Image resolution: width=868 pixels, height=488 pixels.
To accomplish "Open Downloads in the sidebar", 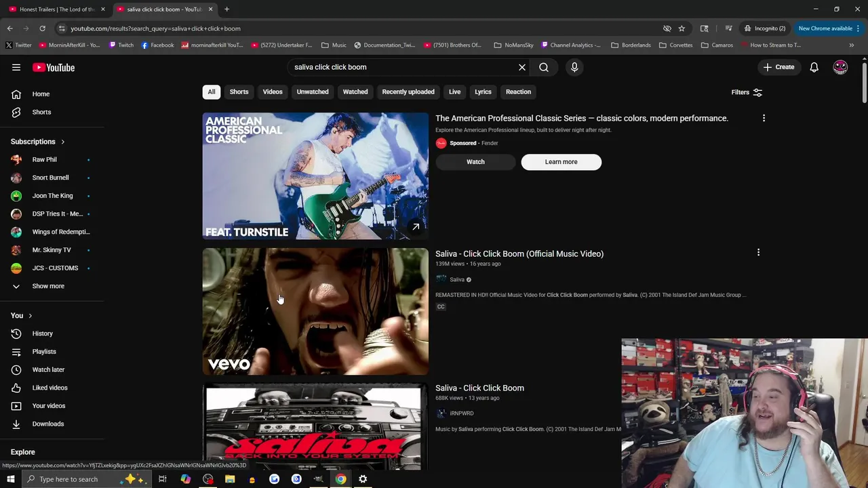I will pyautogui.click(x=47, y=424).
